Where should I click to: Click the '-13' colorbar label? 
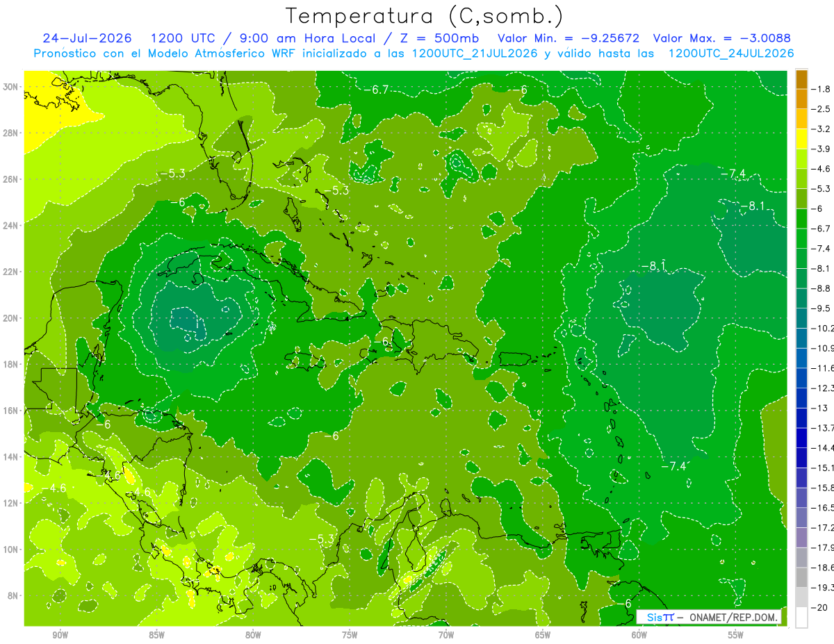819,408
